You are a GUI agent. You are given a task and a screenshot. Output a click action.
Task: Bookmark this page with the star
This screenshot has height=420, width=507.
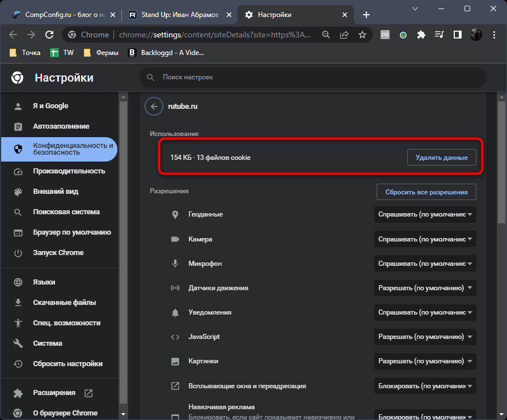coord(362,35)
